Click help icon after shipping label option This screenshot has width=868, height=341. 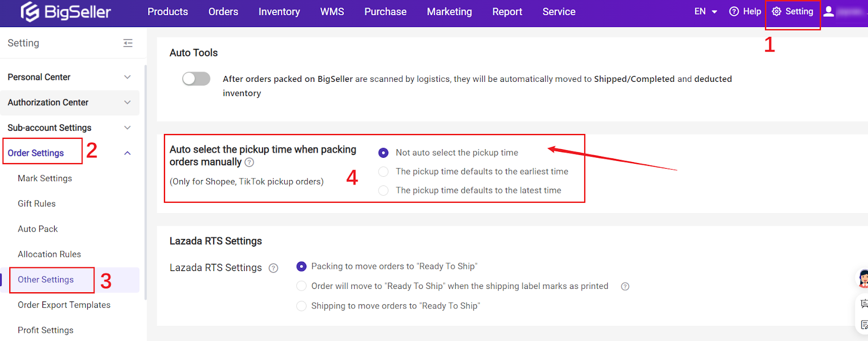coord(625,286)
